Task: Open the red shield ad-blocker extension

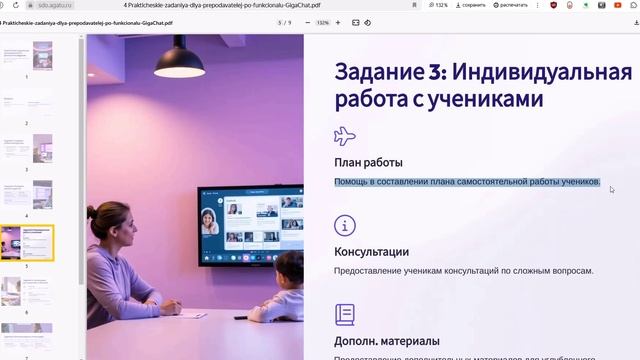Action: [553, 5]
